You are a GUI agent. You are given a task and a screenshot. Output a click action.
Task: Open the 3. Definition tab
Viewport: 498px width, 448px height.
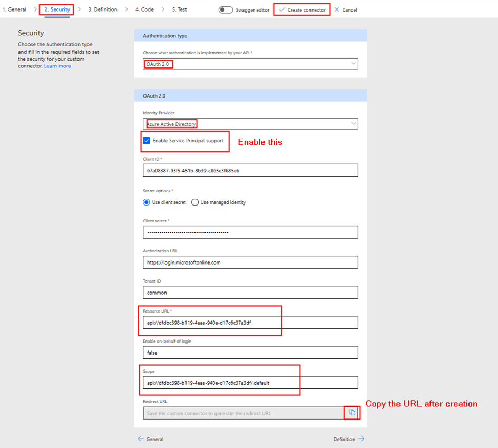[x=103, y=9]
